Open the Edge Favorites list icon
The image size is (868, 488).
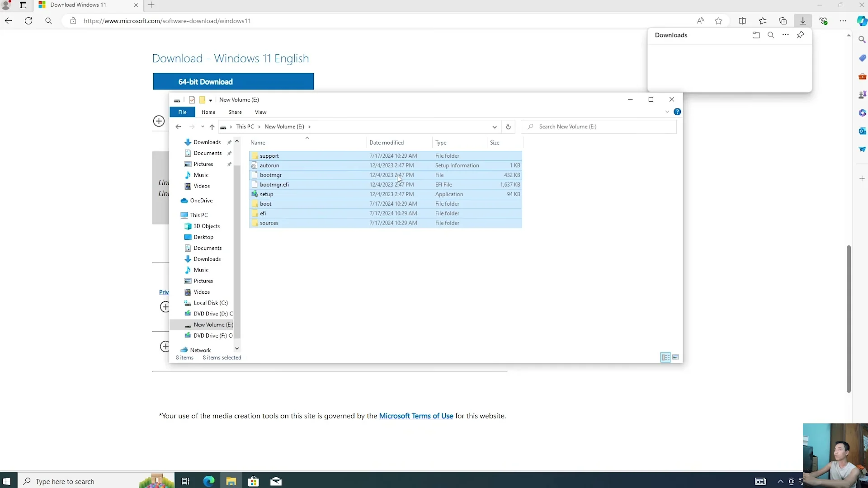point(763,21)
